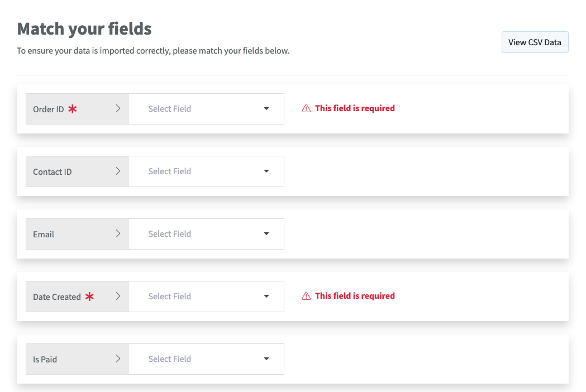Viewport: 586px width, 392px height.
Task: Click the chevron beside Email label
Action: point(118,234)
